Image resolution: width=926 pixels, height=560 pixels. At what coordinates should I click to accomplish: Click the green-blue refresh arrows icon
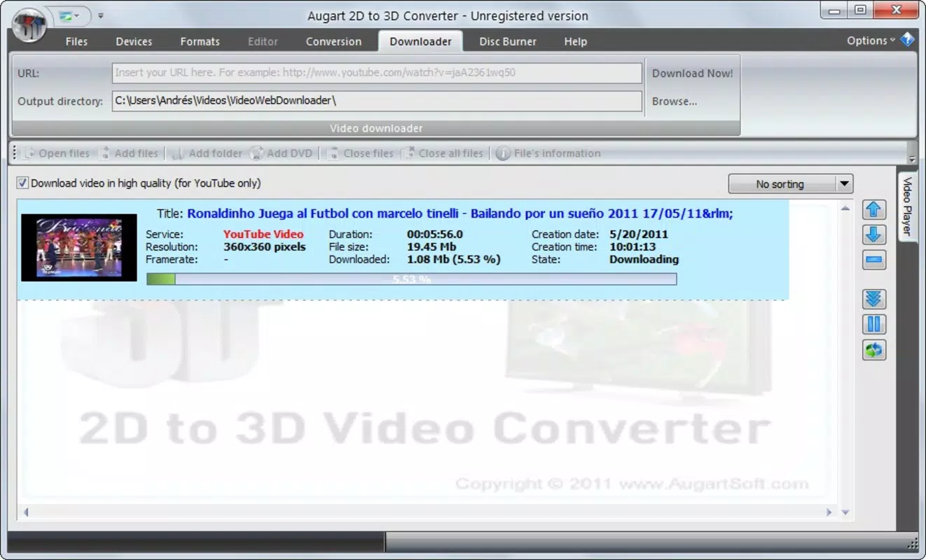pos(874,349)
